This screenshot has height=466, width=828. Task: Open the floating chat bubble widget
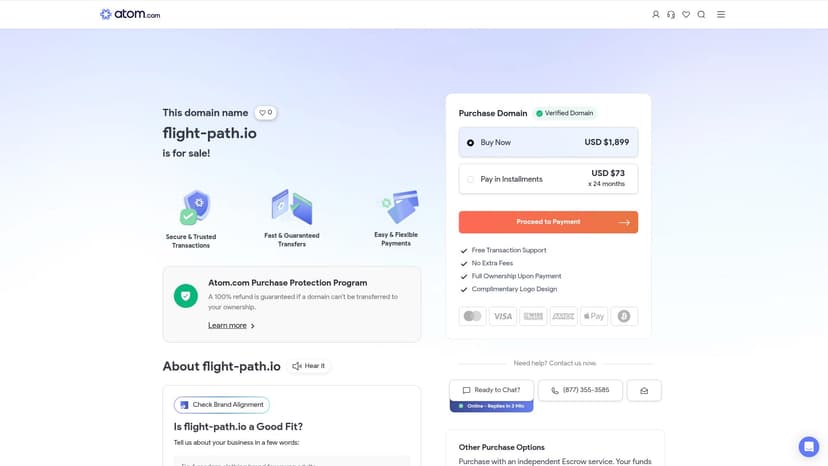pyautogui.click(x=808, y=446)
